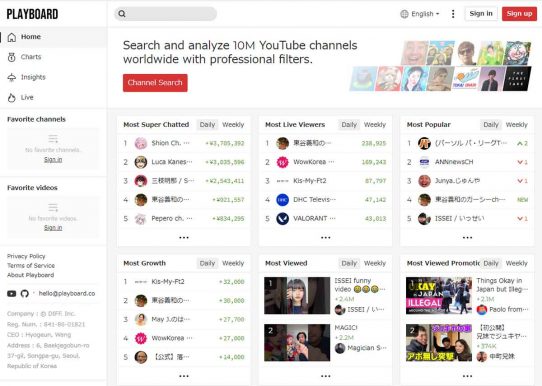Click the magnifier icon in search bar
542x386 pixels.
point(122,14)
